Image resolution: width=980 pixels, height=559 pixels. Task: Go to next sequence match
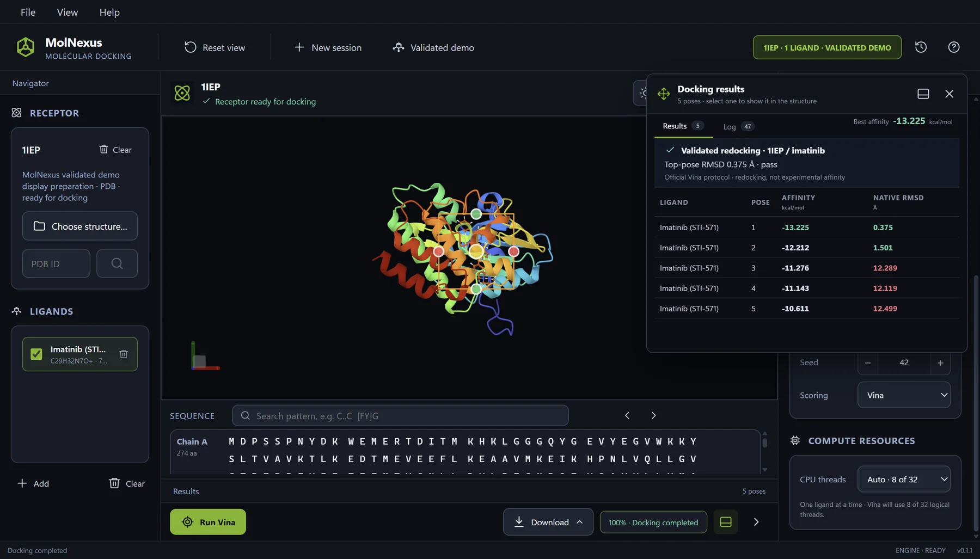point(653,415)
